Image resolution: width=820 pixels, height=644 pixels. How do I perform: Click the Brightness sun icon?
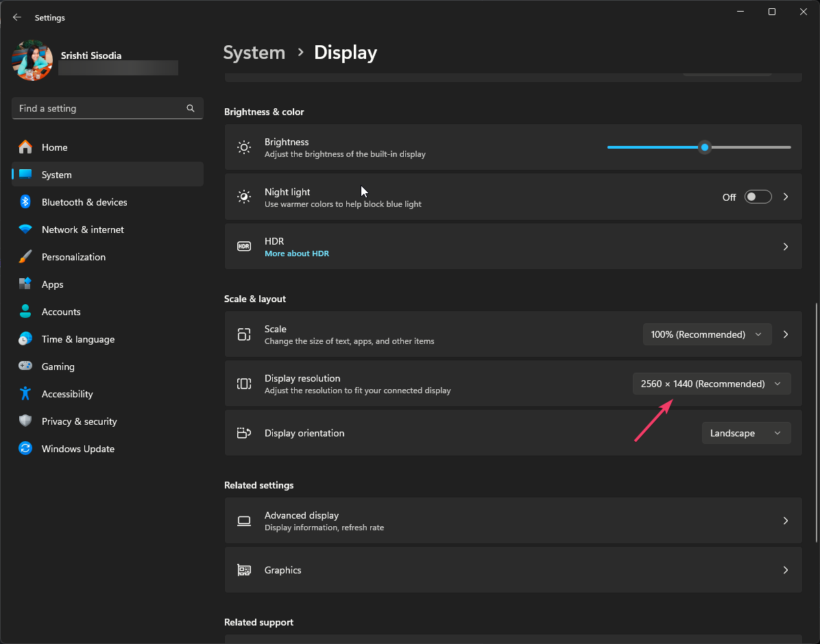244,147
